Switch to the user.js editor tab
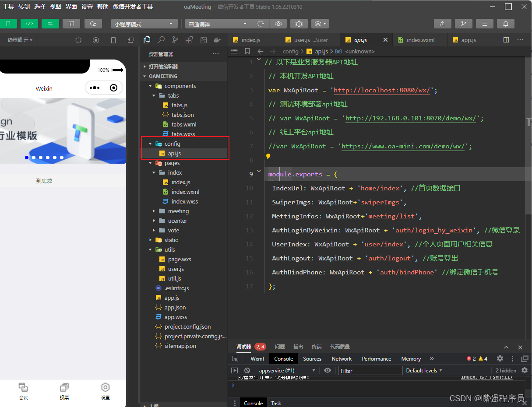 pyautogui.click(x=310, y=40)
